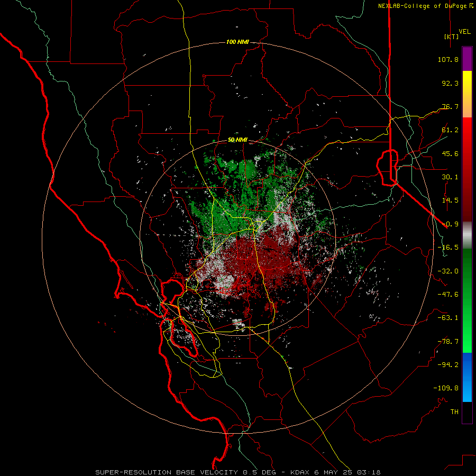
Task: Click the NEXLAB-College of DuPage title text
Action: 422,6
